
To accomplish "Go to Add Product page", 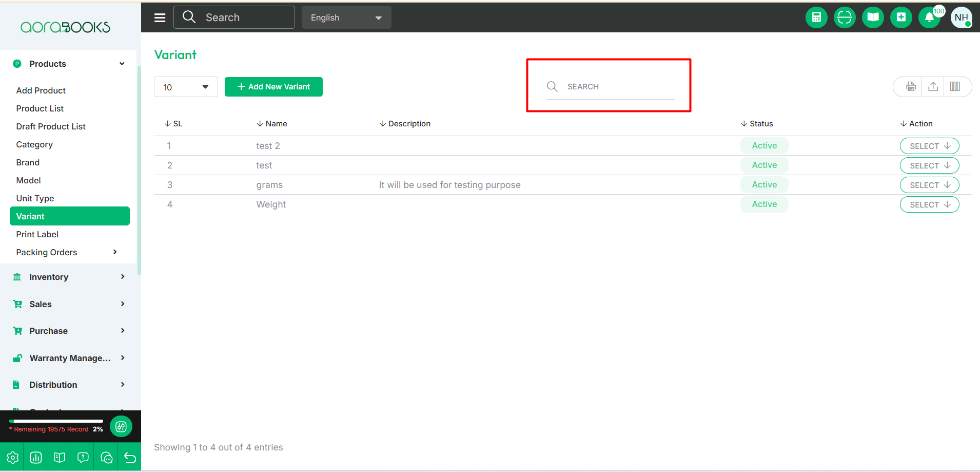I will click(41, 90).
